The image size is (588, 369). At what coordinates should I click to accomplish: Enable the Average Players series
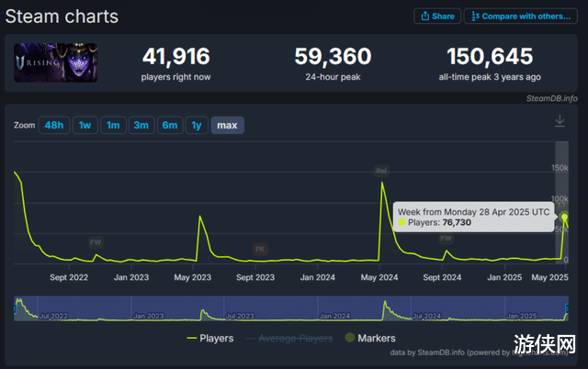pyautogui.click(x=289, y=339)
